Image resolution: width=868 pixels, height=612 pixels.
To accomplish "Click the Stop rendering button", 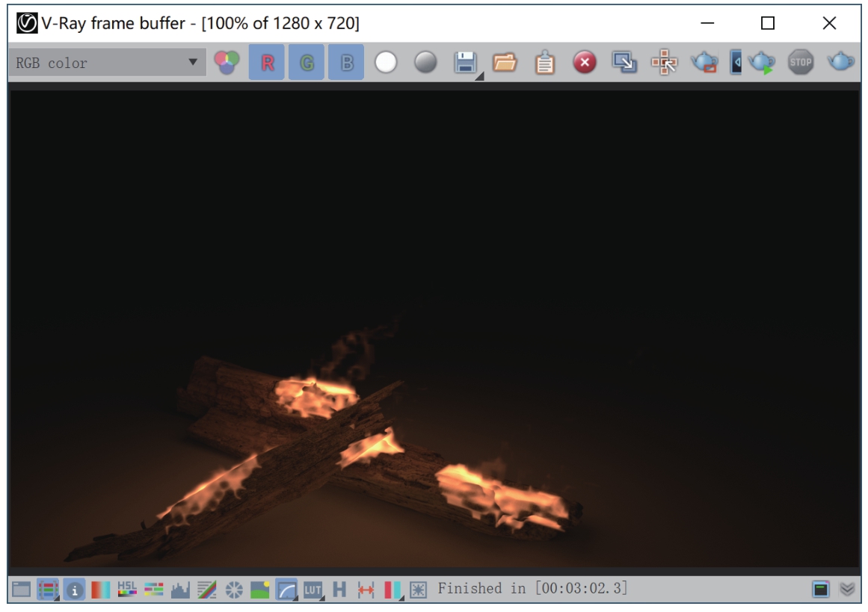I will (x=800, y=64).
